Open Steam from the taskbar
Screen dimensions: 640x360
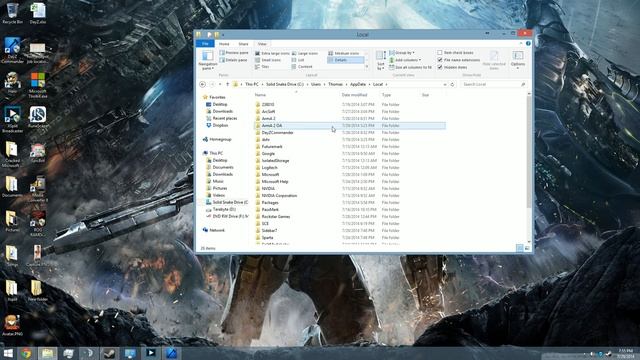point(109,353)
